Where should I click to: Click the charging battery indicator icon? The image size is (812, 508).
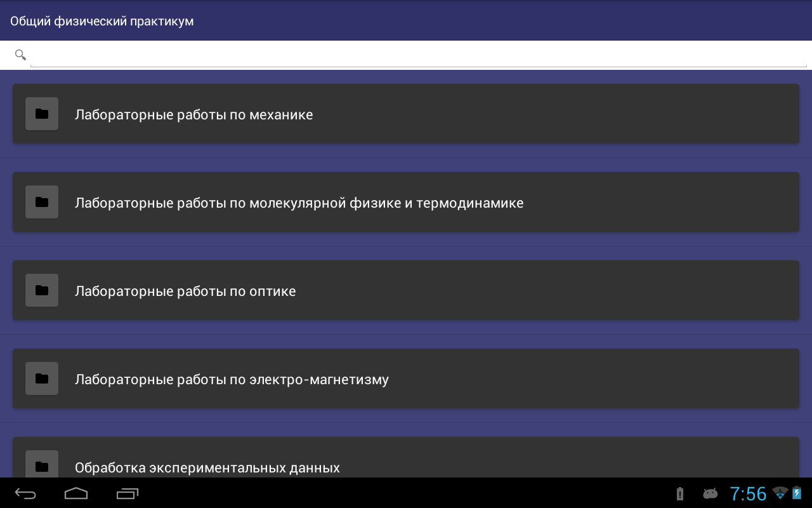[x=797, y=493]
